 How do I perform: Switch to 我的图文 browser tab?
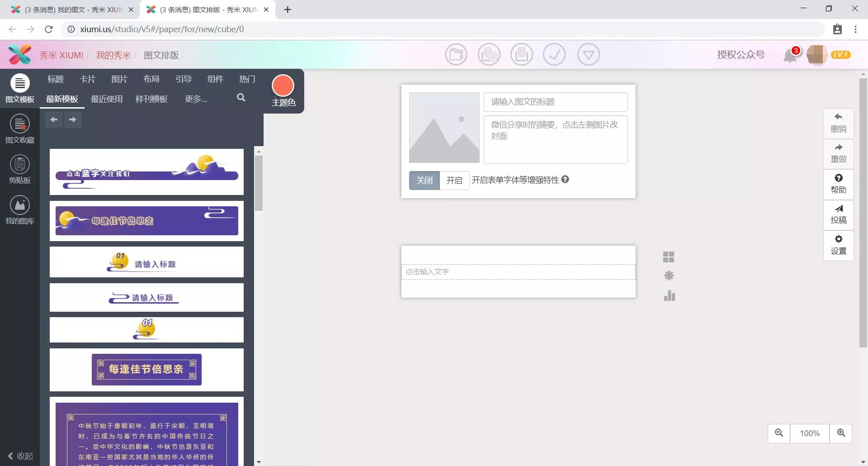[72, 10]
